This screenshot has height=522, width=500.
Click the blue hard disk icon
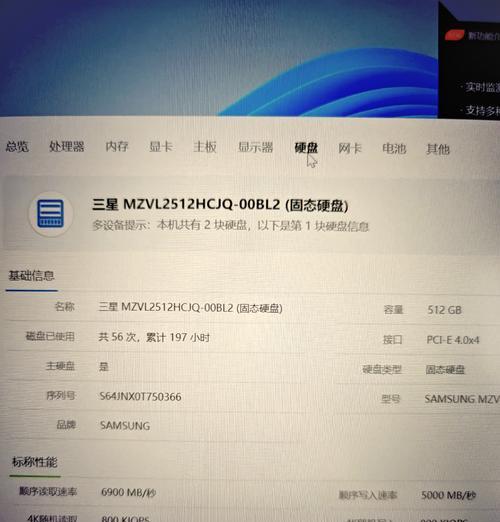pyautogui.click(x=50, y=214)
